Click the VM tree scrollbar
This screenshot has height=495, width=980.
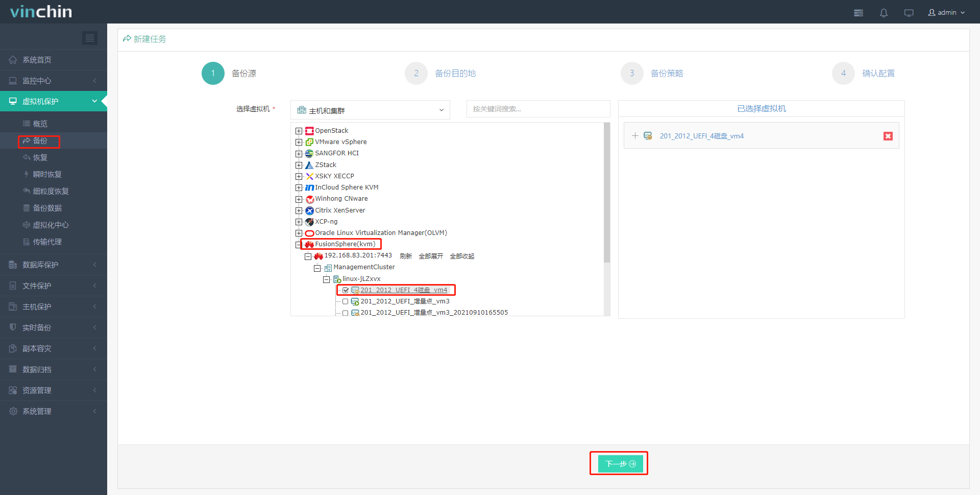click(607, 193)
